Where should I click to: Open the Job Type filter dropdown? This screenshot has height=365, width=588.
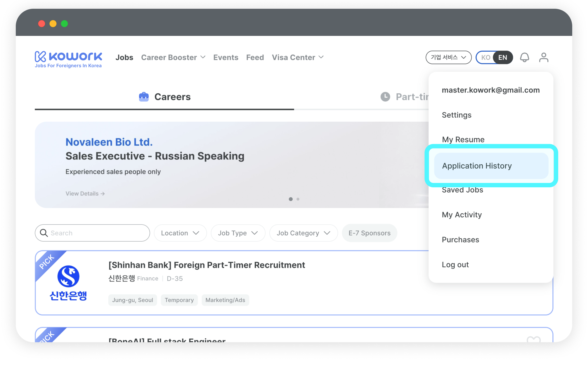pos(238,233)
